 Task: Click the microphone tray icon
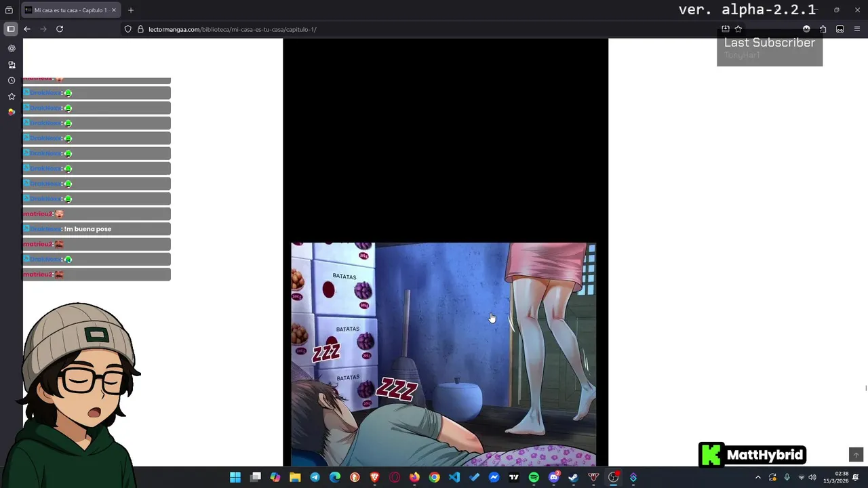coord(787,477)
